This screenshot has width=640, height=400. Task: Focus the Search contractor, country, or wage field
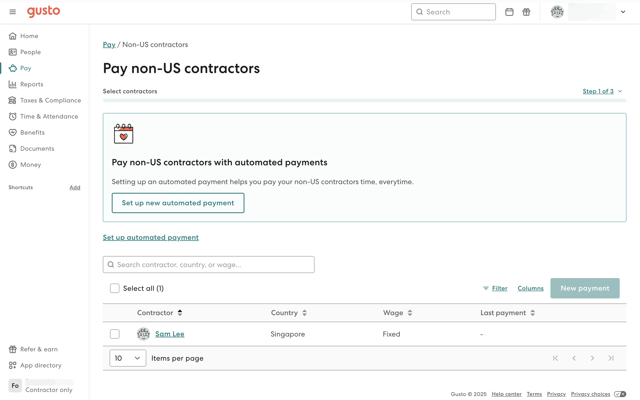pyautogui.click(x=209, y=264)
